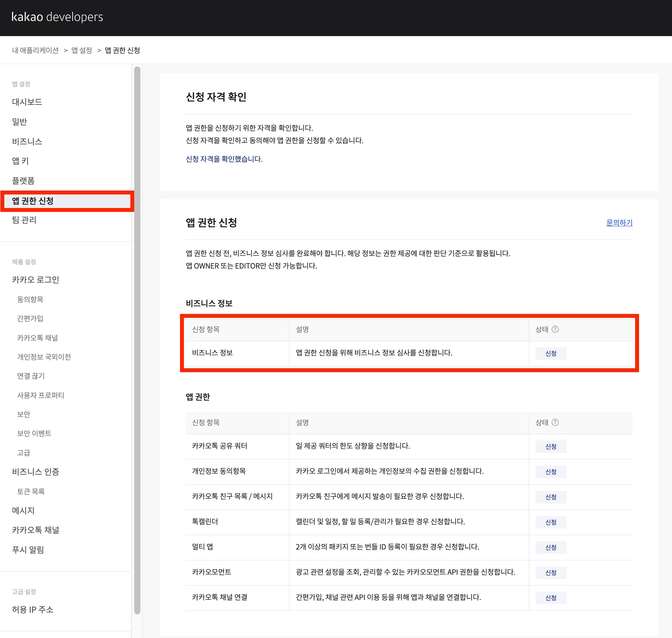Click 신청 button for 비즈니스 정보
This screenshot has width=672, height=638.
(551, 353)
